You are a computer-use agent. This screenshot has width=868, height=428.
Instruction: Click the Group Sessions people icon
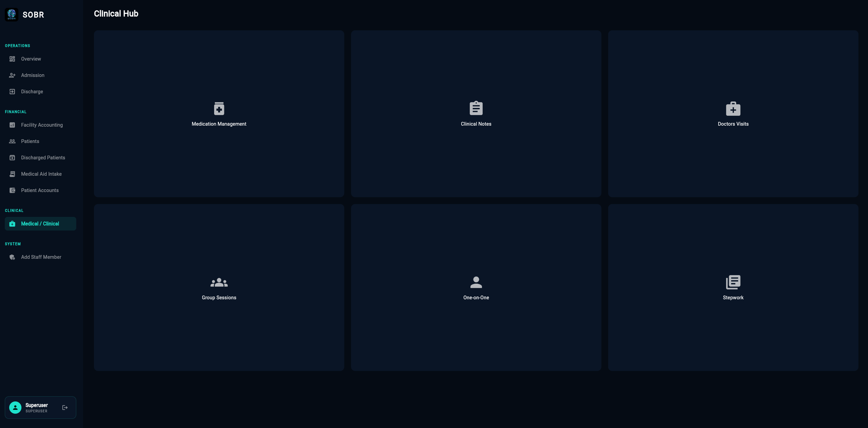(219, 282)
